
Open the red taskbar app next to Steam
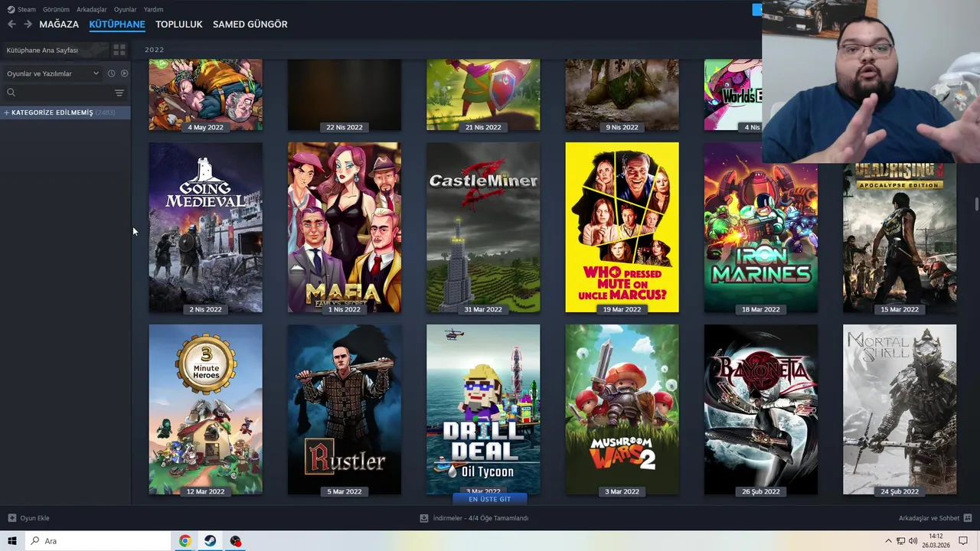(x=235, y=541)
